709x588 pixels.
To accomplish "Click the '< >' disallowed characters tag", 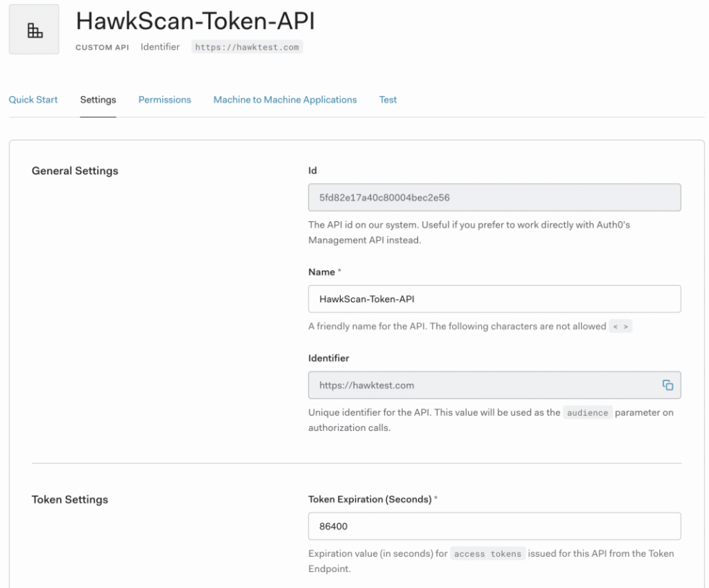I will 621,326.
